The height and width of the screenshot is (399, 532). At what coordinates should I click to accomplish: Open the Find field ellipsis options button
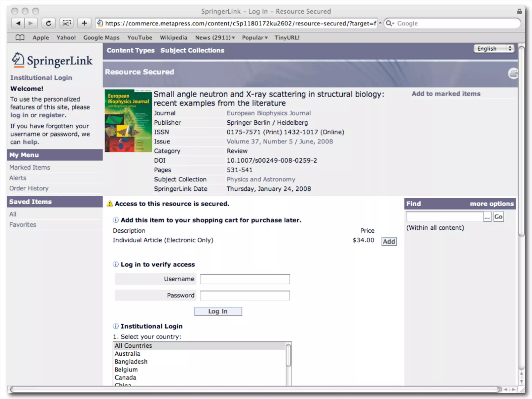click(487, 217)
